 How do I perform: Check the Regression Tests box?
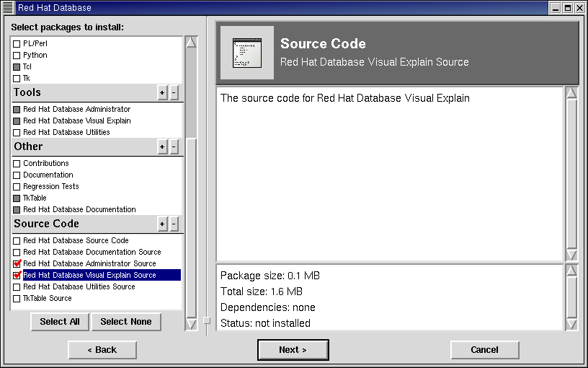click(17, 187)
